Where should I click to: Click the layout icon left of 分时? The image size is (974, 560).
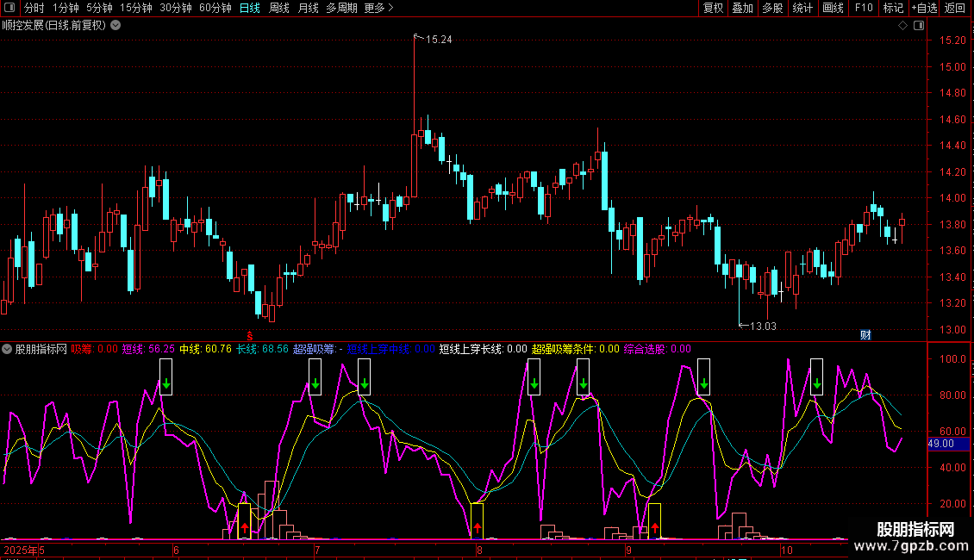click(9, 8)
